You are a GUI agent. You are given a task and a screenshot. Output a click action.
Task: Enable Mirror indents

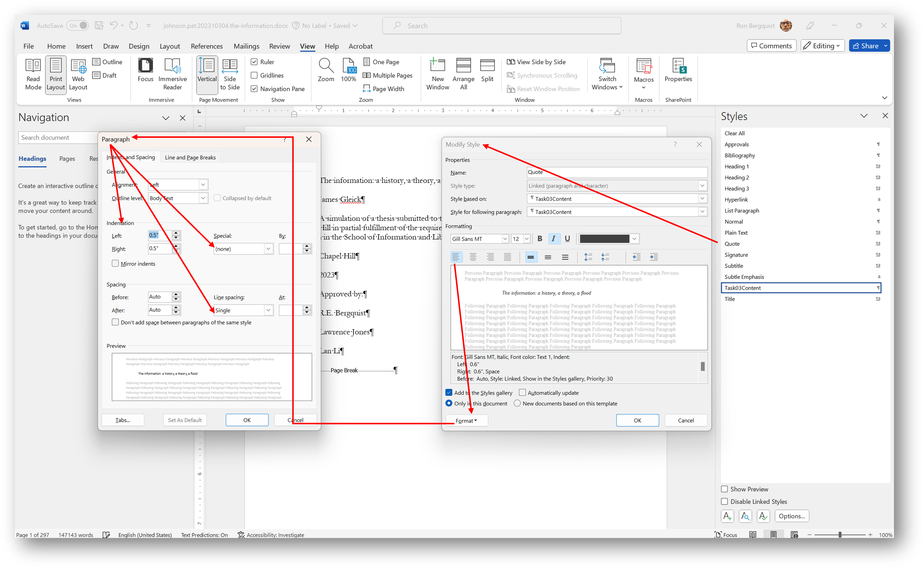click(x=115, y=263)
